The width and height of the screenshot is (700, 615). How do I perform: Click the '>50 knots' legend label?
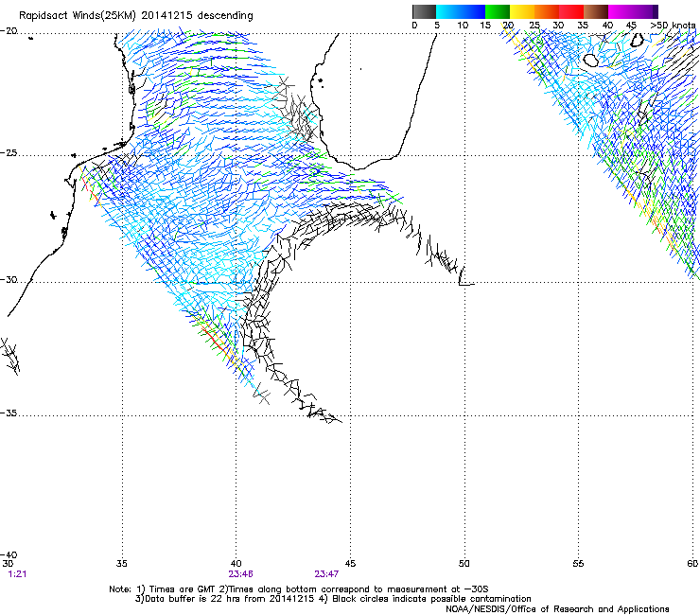(x=673, y=26)
